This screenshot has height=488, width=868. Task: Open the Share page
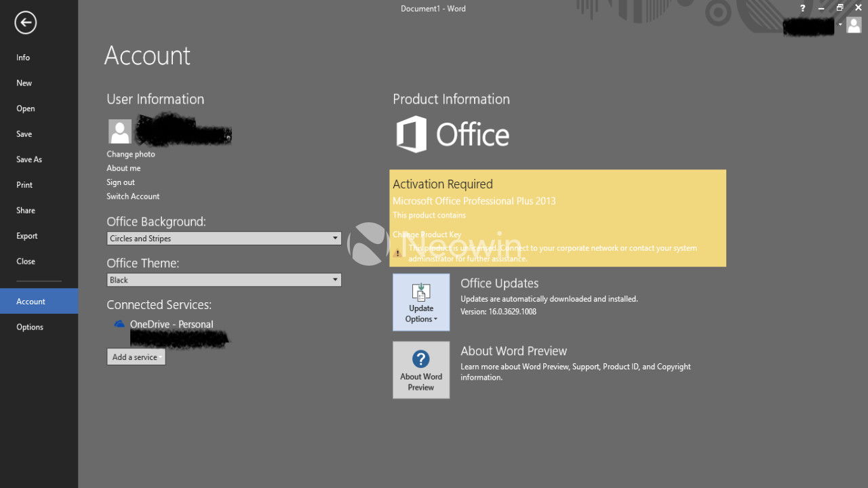tap(39, 210)
